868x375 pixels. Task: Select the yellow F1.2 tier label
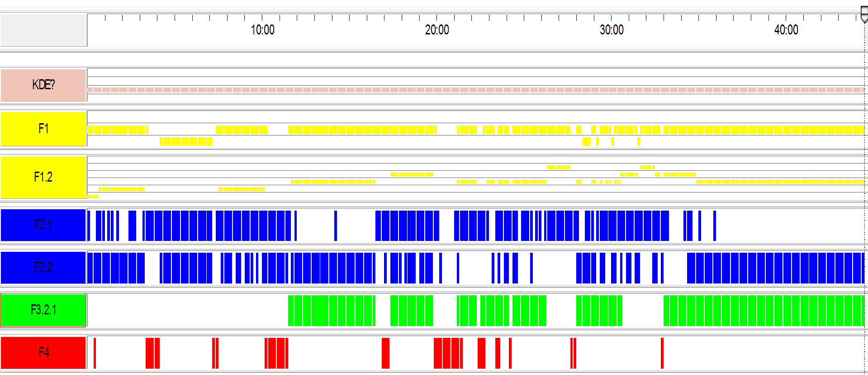[x=43, y=177]
